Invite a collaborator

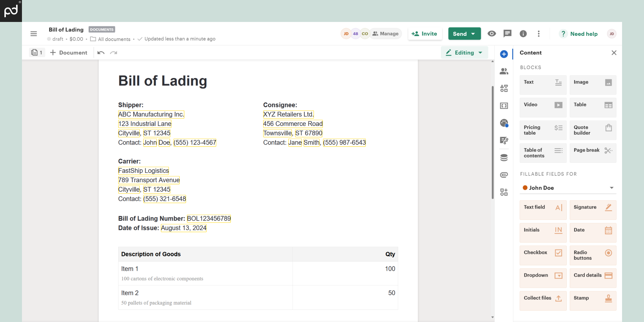(x=424, y=34)
